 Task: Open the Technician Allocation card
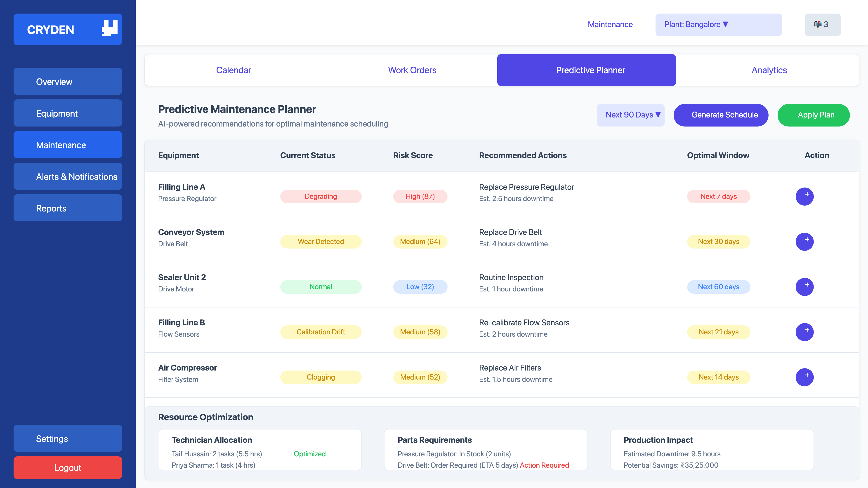(x=260, y=449)
